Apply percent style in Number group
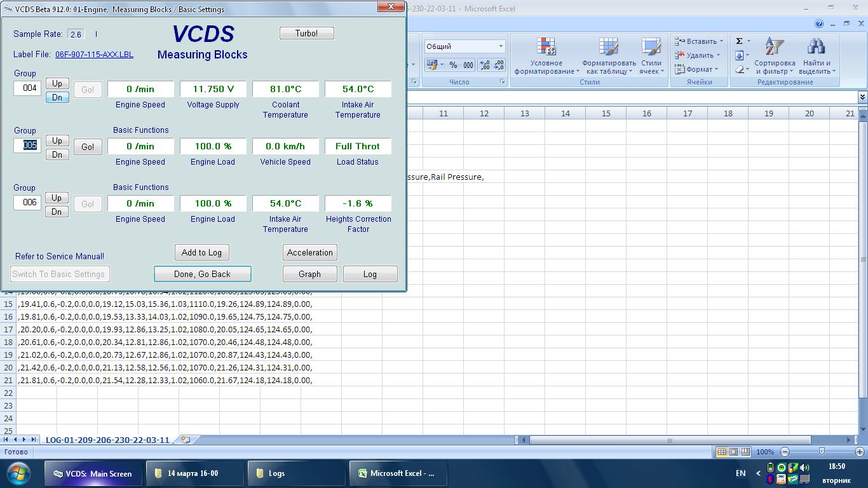This screenshot has height=488, width=868. [x=453, y=65]
